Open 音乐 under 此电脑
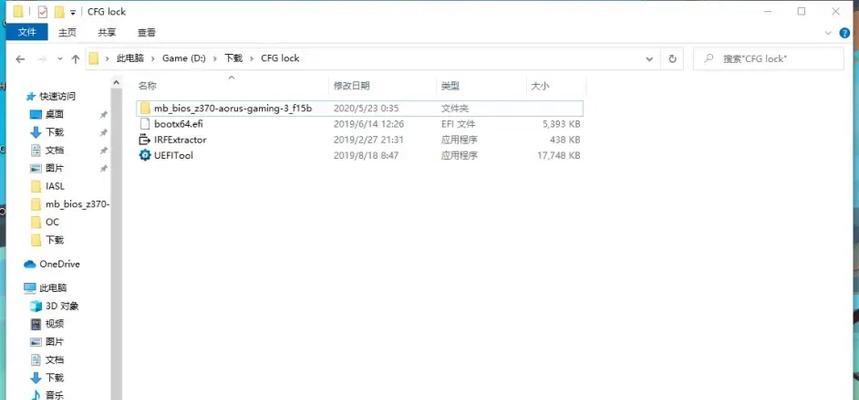Image resolution: width=859 pixels, height=400 pixels. coord(54,395)
